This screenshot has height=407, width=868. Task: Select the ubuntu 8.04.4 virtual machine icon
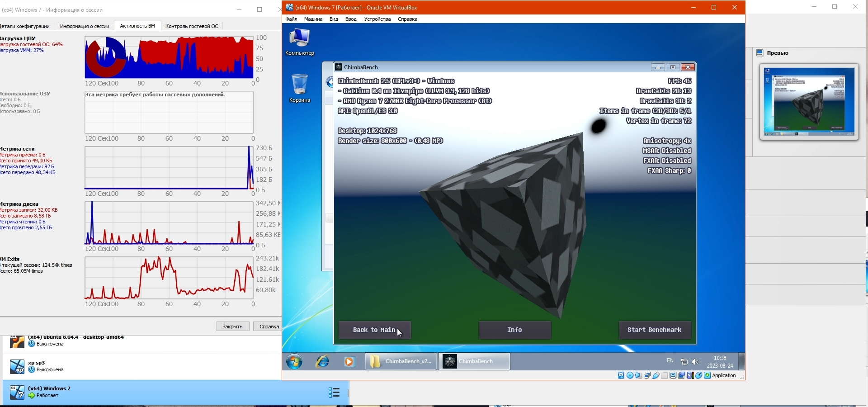pos(17,341)
